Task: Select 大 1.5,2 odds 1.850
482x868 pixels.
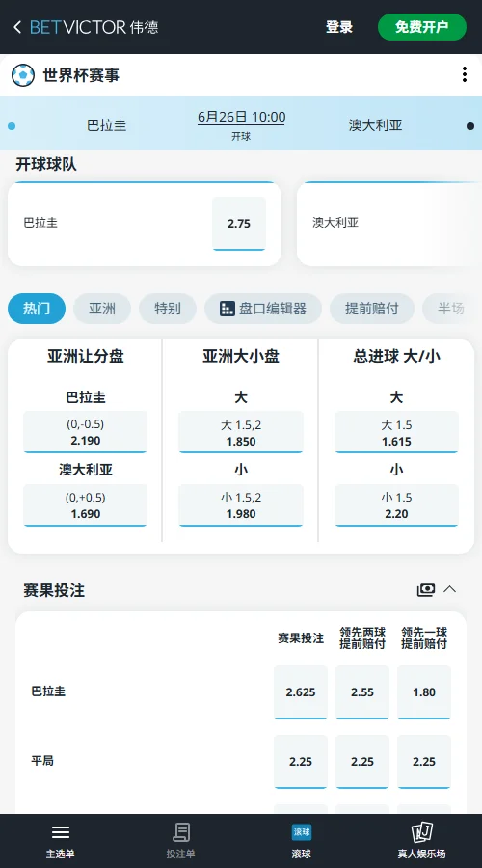Action: point(241,432)
